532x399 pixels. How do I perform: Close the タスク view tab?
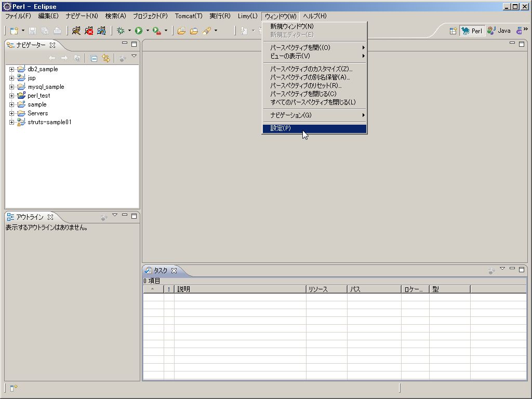pos(174,270)
